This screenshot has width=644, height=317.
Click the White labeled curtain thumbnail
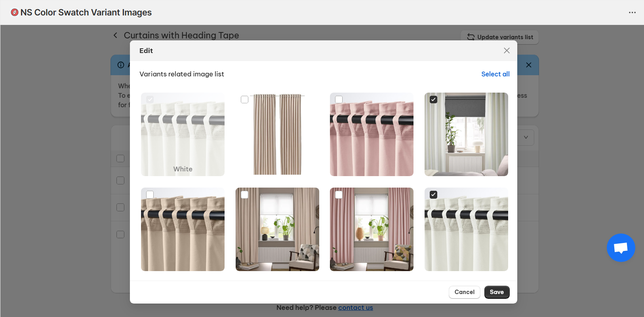tap(183, 135)
